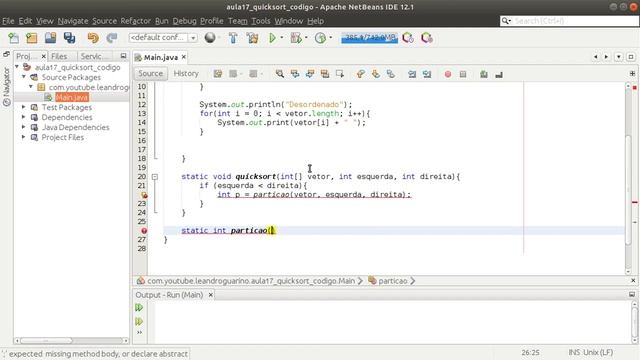Open the Refactor menu

[136, 21]
